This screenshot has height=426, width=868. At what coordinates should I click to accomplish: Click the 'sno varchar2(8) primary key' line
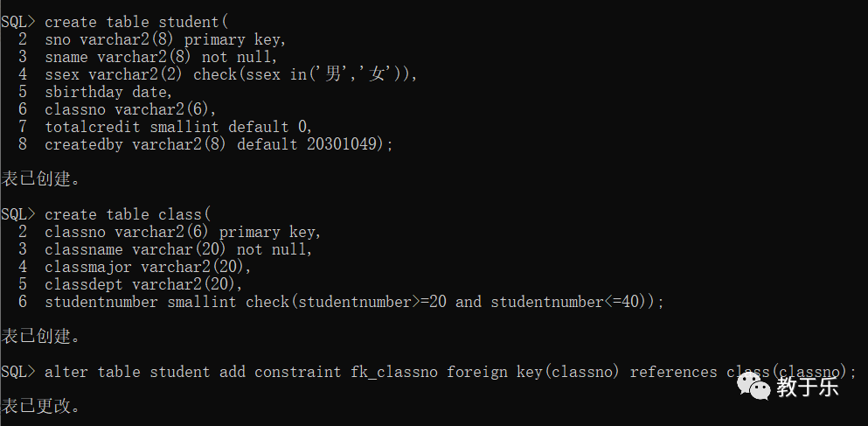(x=165, y=40)
